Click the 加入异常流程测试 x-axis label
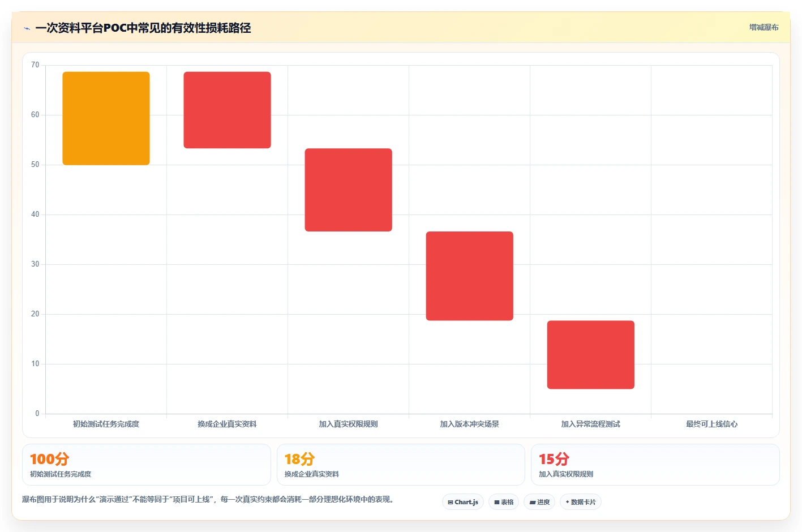The width and height of the screenshot is (802, 532). (x=590, y=424)
